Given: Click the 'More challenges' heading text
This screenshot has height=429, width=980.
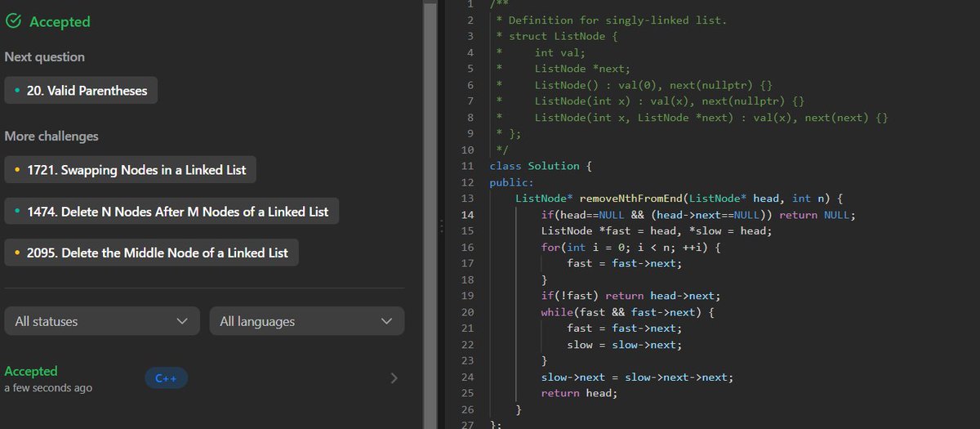Looking at the screenshot, I should click(x=51, y=136).
